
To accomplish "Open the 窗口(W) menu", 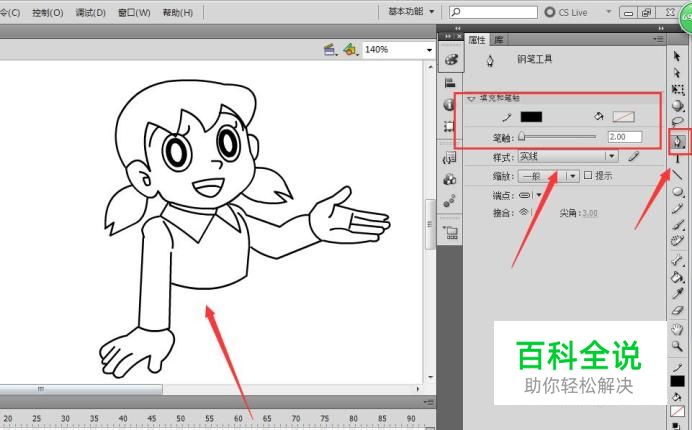I will [x=134, y=12].
